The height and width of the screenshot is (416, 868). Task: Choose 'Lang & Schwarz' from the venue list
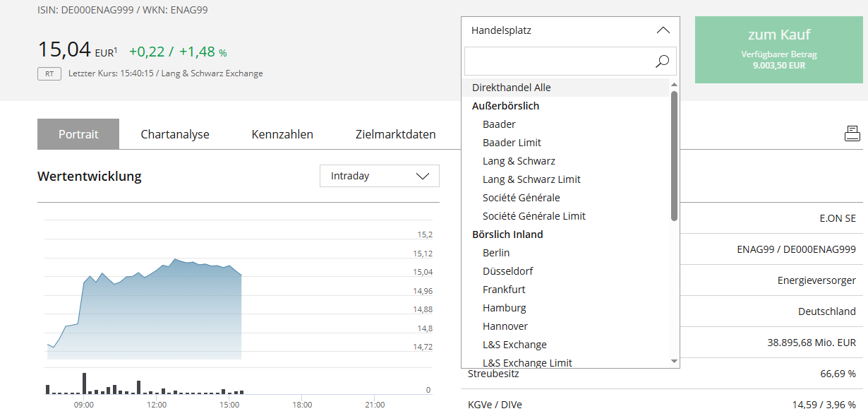(520, 160)
